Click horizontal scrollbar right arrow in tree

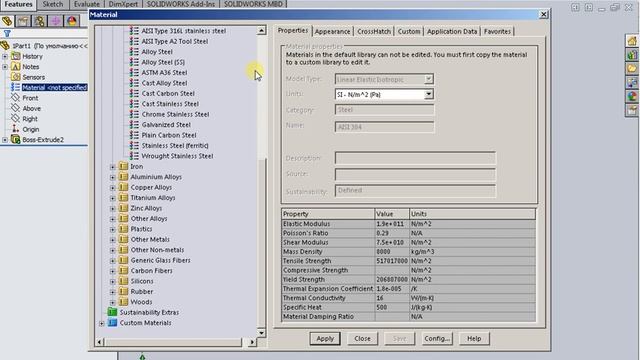tap(252, 342)
